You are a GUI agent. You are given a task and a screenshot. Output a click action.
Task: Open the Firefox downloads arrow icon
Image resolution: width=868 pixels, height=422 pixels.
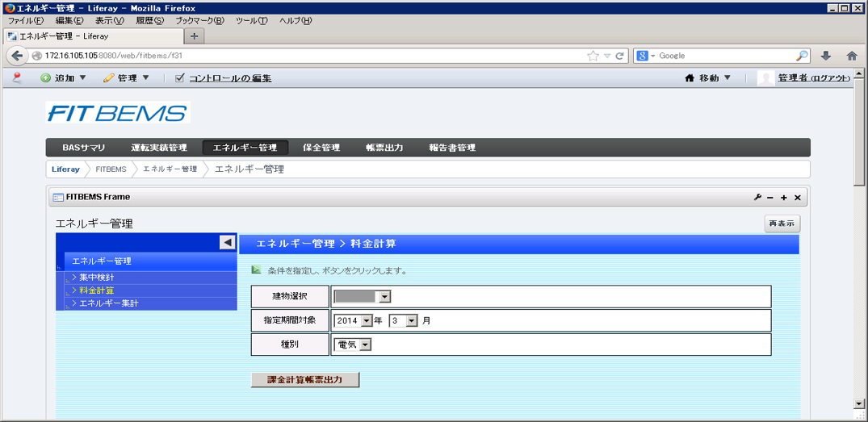(x=825, y=56)
